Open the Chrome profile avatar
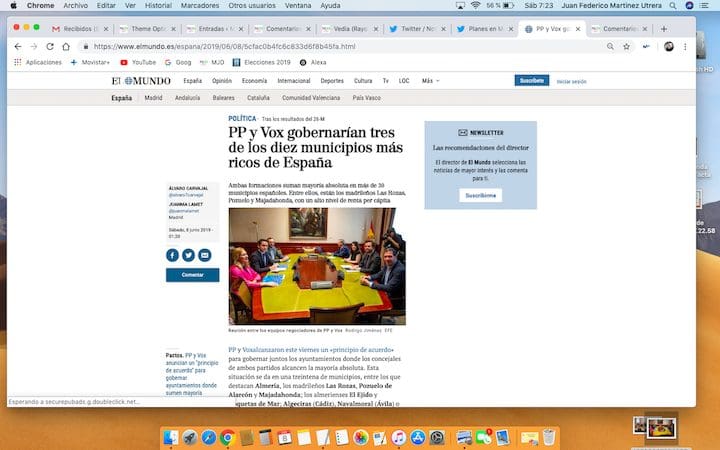Image resolution: width=720 pixels, height=450 pixels. pyautogui.click(x=669, y=46)
